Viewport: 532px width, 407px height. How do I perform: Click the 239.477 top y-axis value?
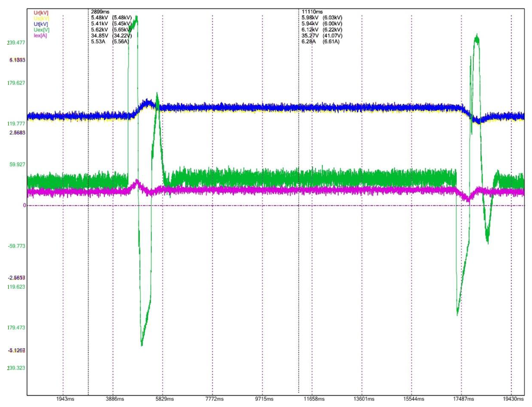pyautogui.click(x=16, y=43)
